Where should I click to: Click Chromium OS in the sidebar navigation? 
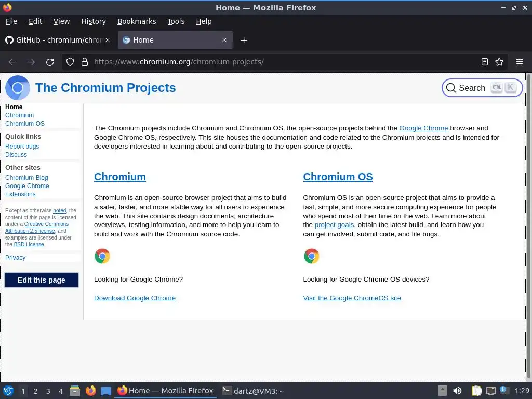(25, 124)
